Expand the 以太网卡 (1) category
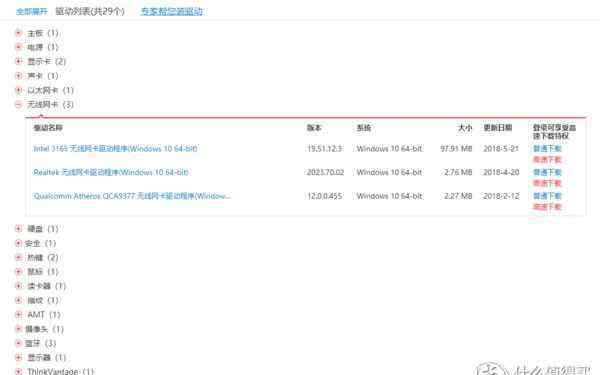Screen dimensions: 600x375 click(18, 90)
